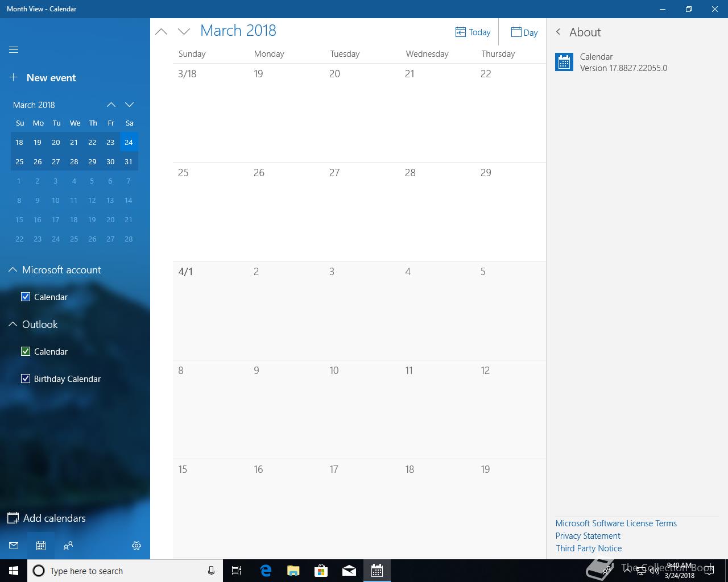This screenshot has height=582, width=728.
Task: Open the hamburger navigation menu
Action: [14, 50]
